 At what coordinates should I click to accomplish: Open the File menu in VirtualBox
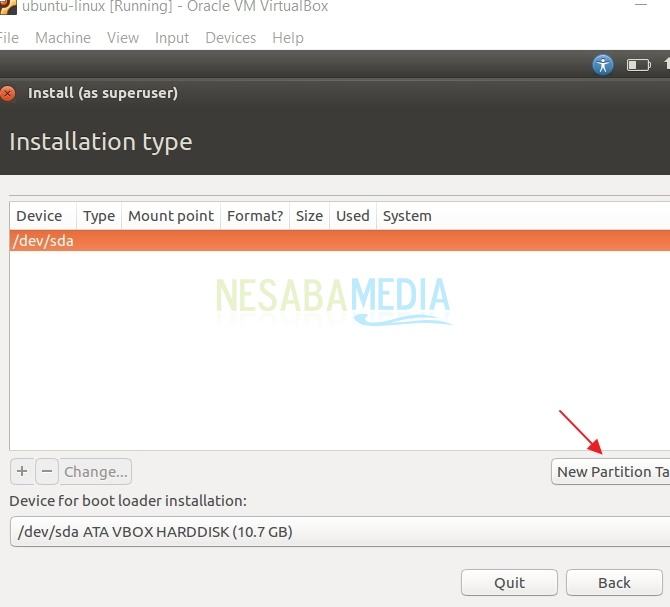[x=9, y=38]
